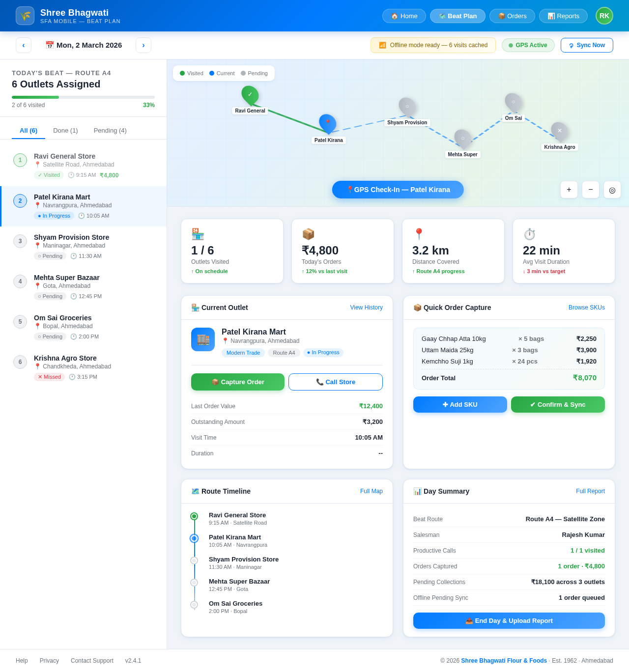Screen dimensions: 629x672
Task: Open the Reports nav item
Action: point(563,16)
